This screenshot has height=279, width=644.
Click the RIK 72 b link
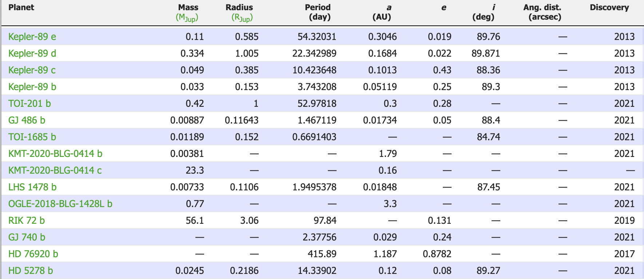click(27, 221)
